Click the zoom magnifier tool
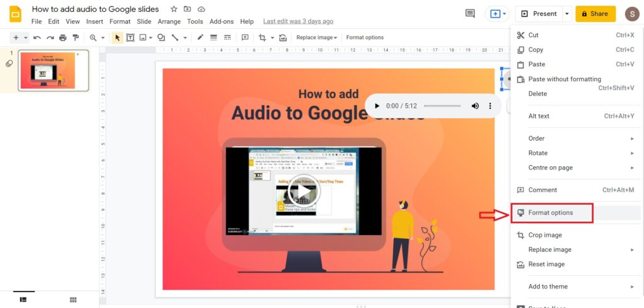This screenshot has width=644, height=308. (93, 37)
